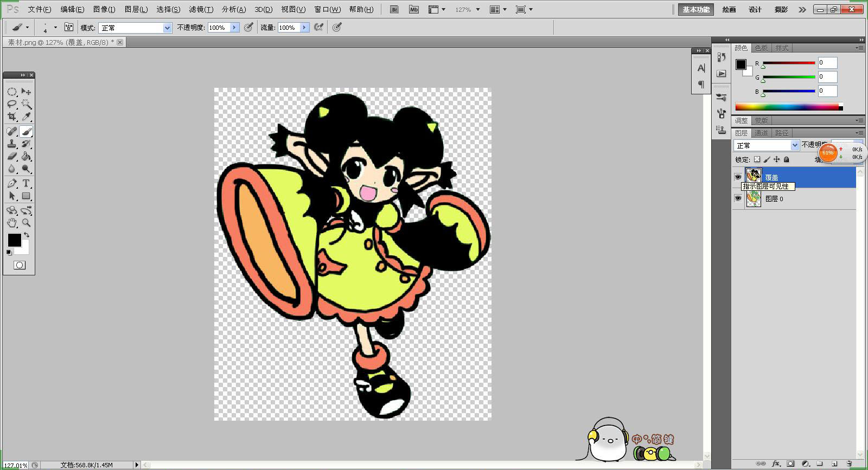Screen dimensions: 868x470
Task: Toggle lock all for the layer
Action: [x=786, y=159]
